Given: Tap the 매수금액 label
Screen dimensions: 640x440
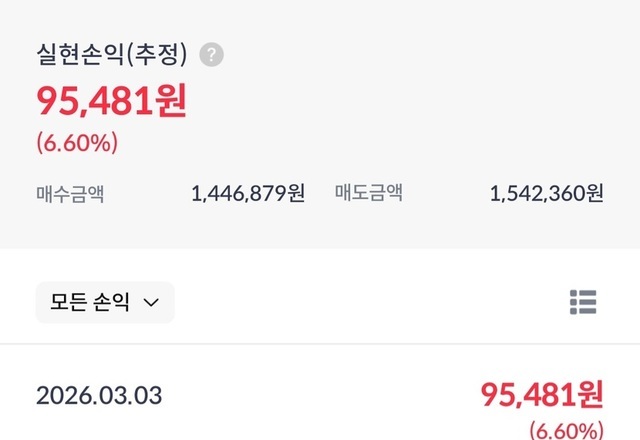Looking at the screenshot, I should 69,194.
